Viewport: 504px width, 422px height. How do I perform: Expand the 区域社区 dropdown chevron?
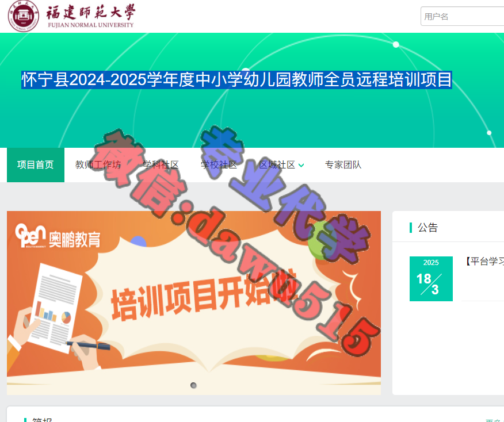(x=301, y=166)
